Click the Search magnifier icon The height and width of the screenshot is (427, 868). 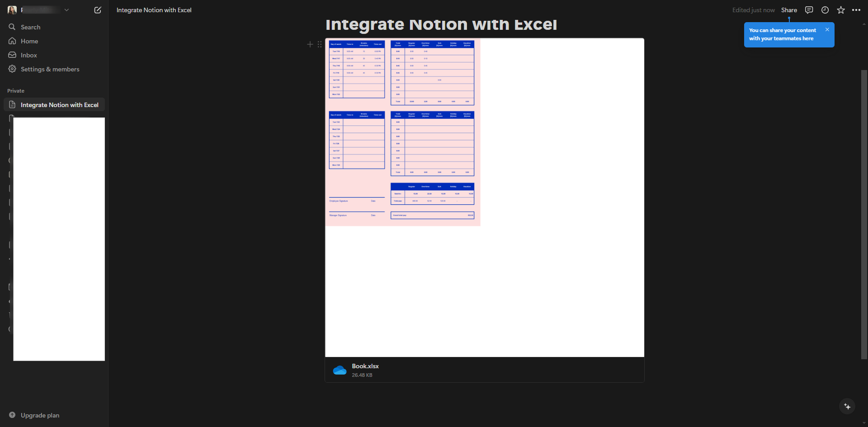pos(12,27)
